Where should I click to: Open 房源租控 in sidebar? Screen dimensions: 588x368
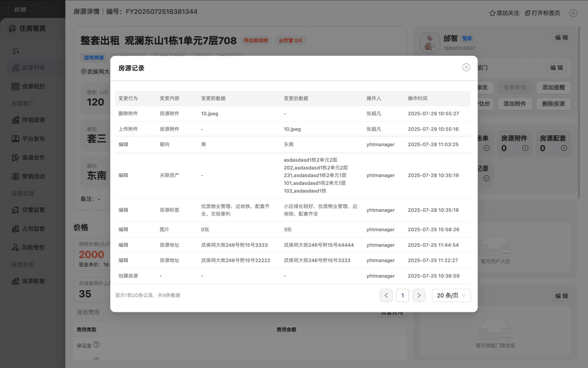point(32,86)
